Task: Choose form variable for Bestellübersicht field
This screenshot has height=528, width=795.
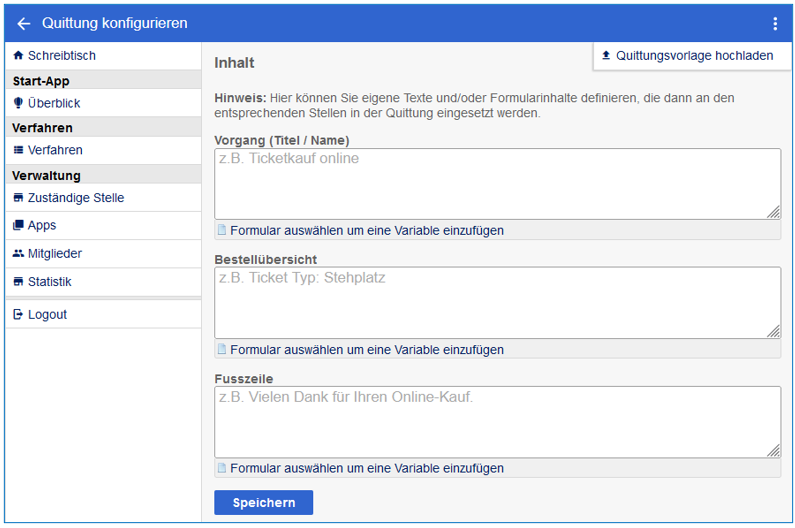Action: click(x=366, y=350)
